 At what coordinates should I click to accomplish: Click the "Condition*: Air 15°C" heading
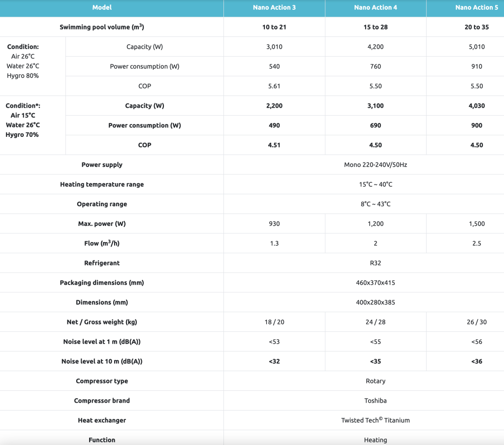[23, 110]
